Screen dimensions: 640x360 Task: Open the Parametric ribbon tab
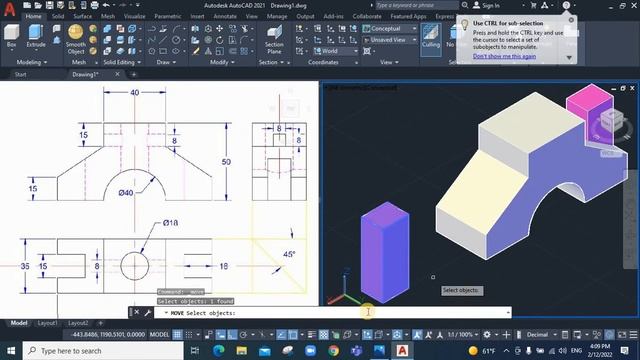[168, 16]
